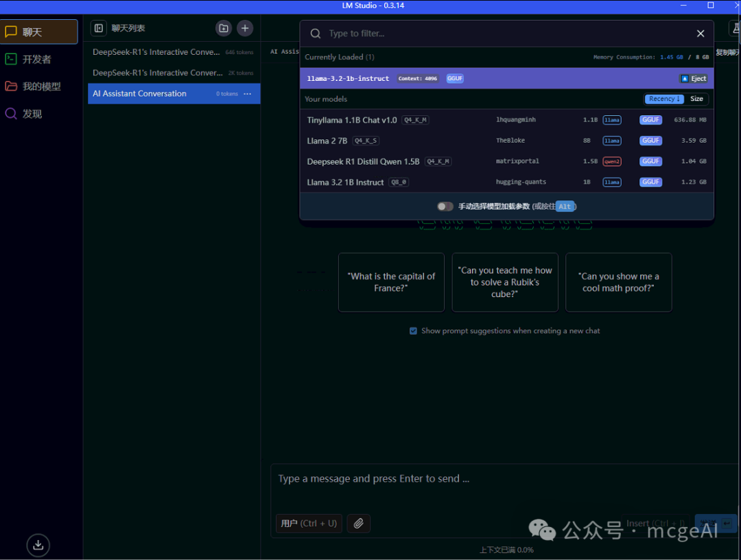Sort models by Size
This screenshot has height=560, width=741.
pyautogui.click(x=696, y=99)
